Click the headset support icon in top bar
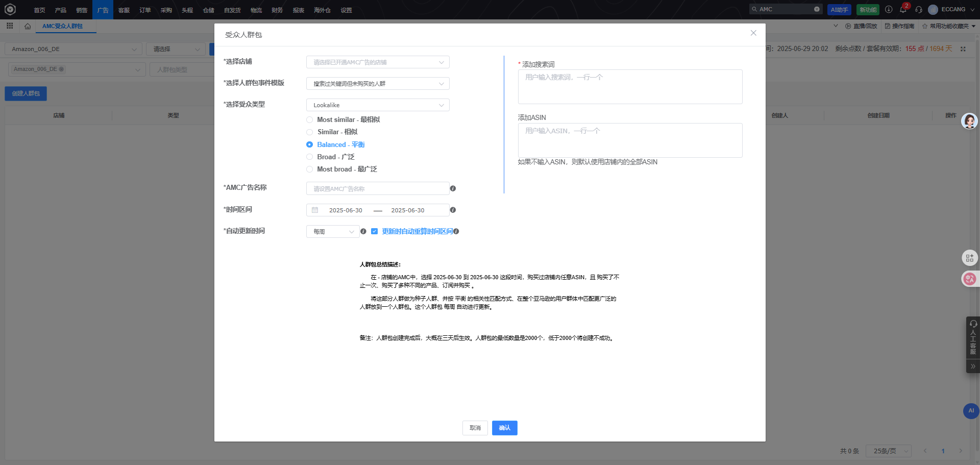 919,10
